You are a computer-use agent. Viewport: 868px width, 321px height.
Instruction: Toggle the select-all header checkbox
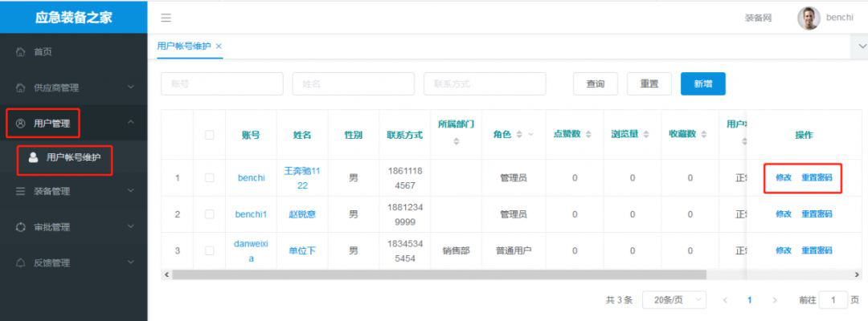coord(209,135)
